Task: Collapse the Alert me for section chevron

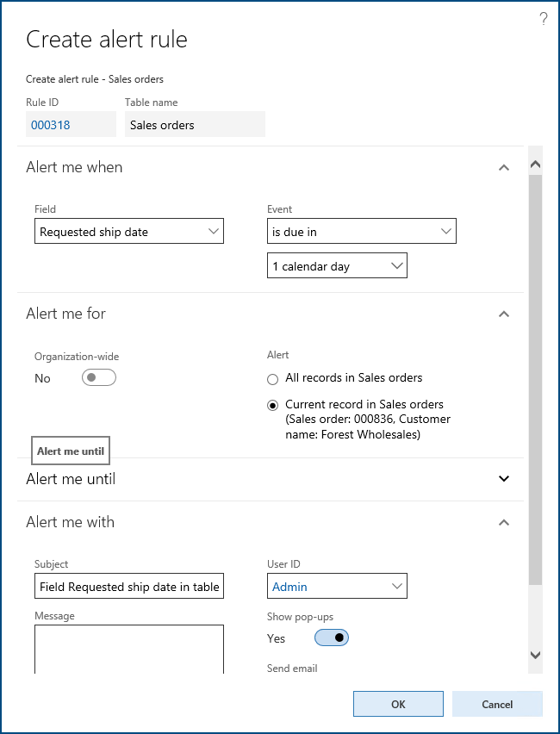Action: pos(504,314)
